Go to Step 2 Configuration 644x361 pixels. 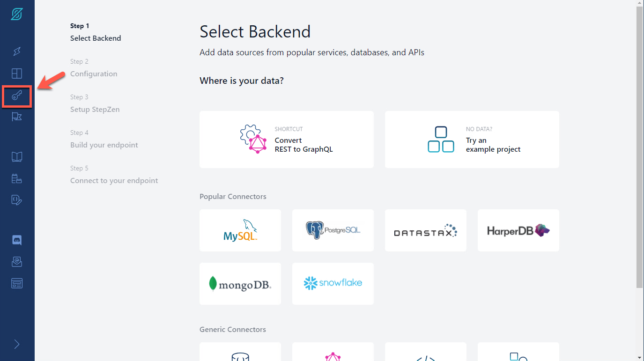coord(94,68)
